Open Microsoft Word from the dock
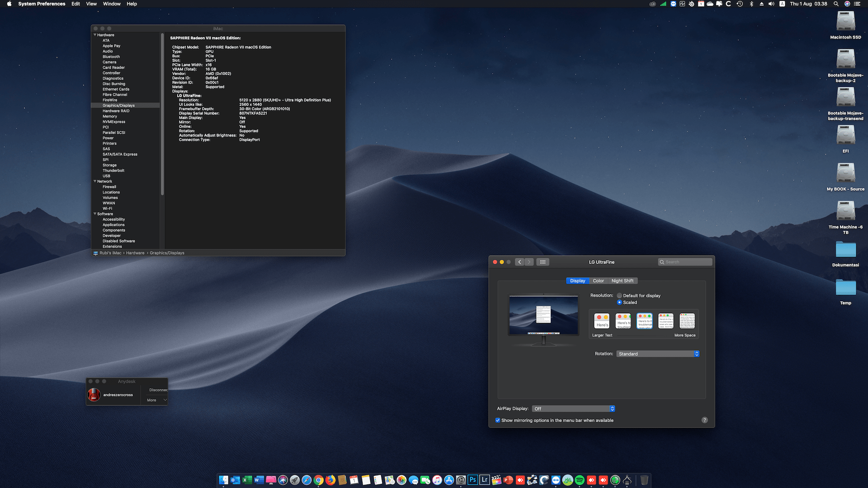 point(259,480)
